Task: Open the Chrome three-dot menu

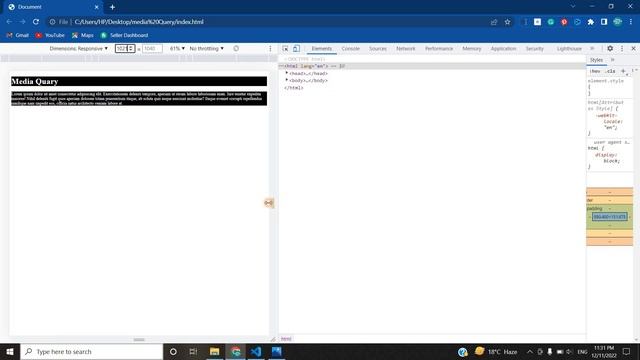Action: point(631,22)
